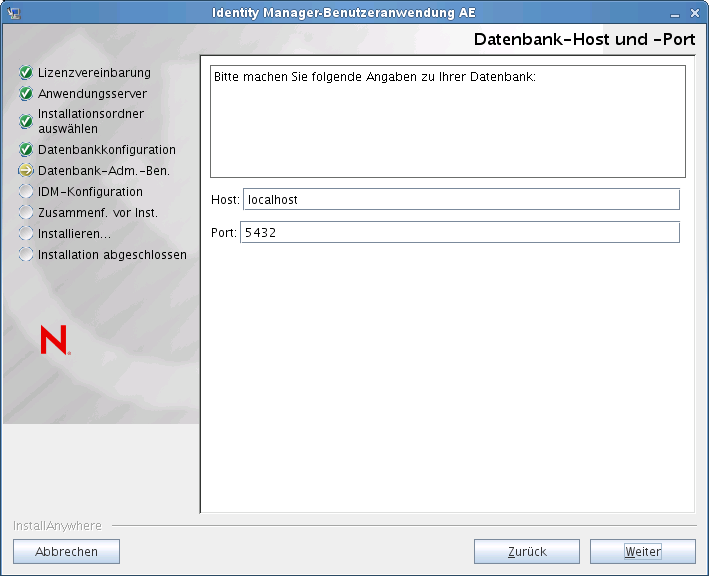Select the IDM-Konfiguration step label
This screenshot has width=709, height=576.
tap(90, 192)
